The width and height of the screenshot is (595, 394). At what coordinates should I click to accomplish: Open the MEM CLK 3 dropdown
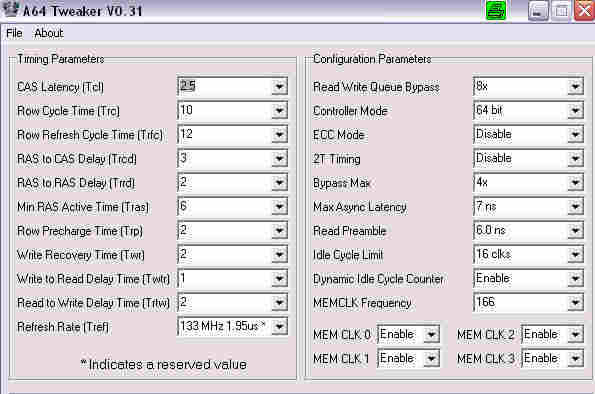(x=575, y=358)
